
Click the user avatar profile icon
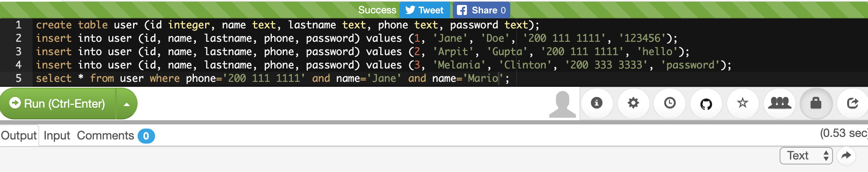coord(562,104)
